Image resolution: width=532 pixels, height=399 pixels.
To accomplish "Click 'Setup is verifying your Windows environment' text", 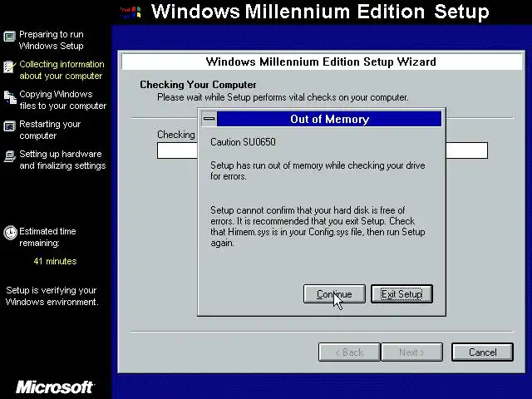I will pyautogui.click(x=52, y=296).
